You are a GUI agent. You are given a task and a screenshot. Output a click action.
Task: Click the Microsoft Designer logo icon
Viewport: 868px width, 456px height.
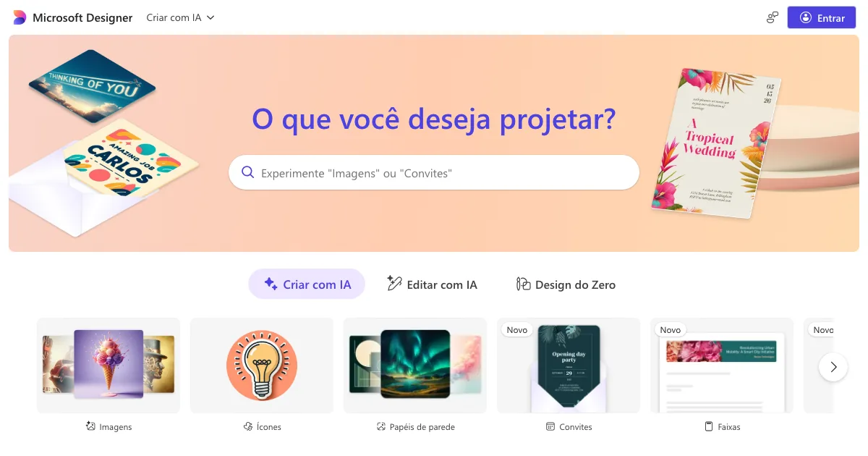click(x=20, y=17)
